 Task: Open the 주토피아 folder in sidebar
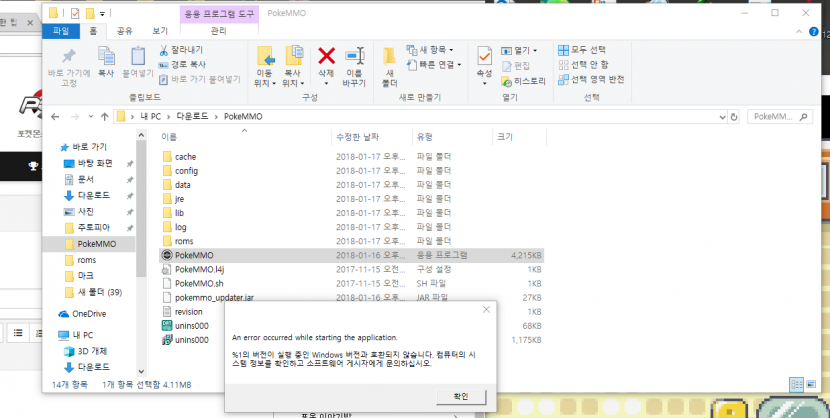[x=94, y=228]
